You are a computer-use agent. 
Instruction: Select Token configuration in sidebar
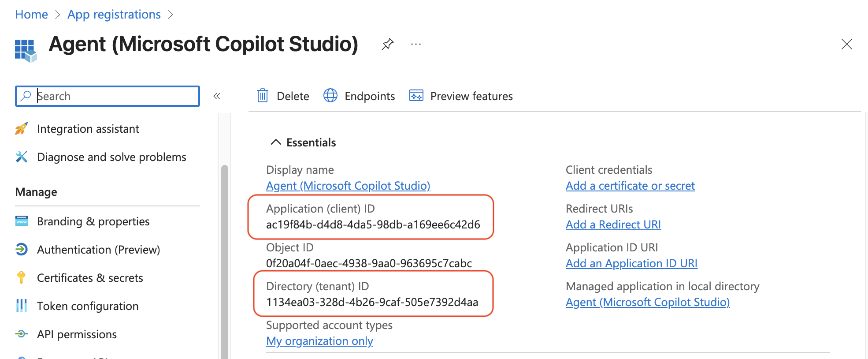[88, 306]
